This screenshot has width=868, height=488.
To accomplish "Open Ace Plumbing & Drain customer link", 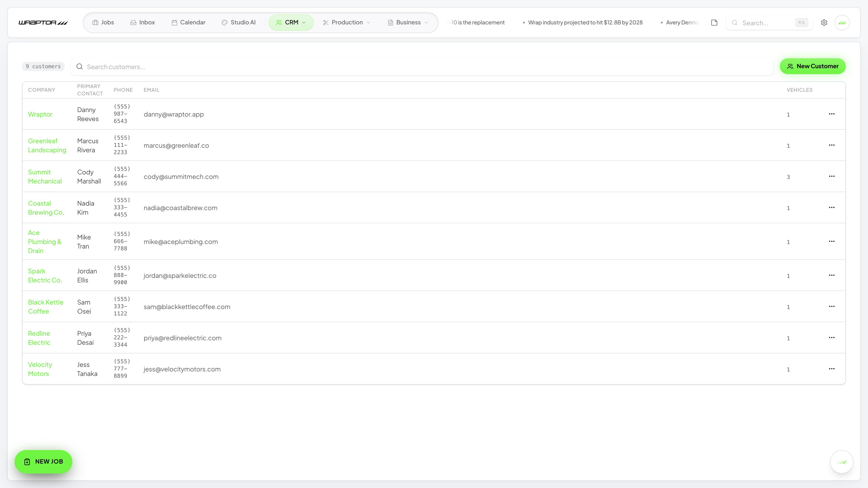I will click(45, 242).
